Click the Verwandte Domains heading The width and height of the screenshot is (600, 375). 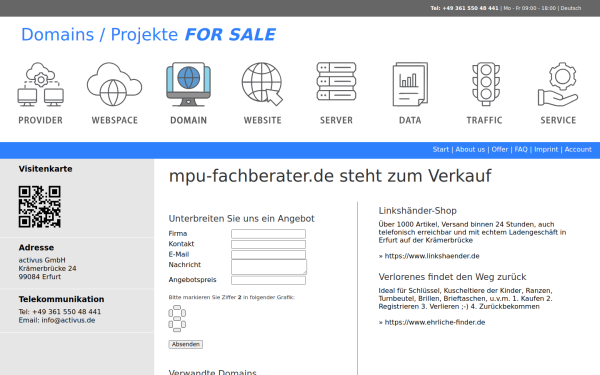[x=212, y=372]
